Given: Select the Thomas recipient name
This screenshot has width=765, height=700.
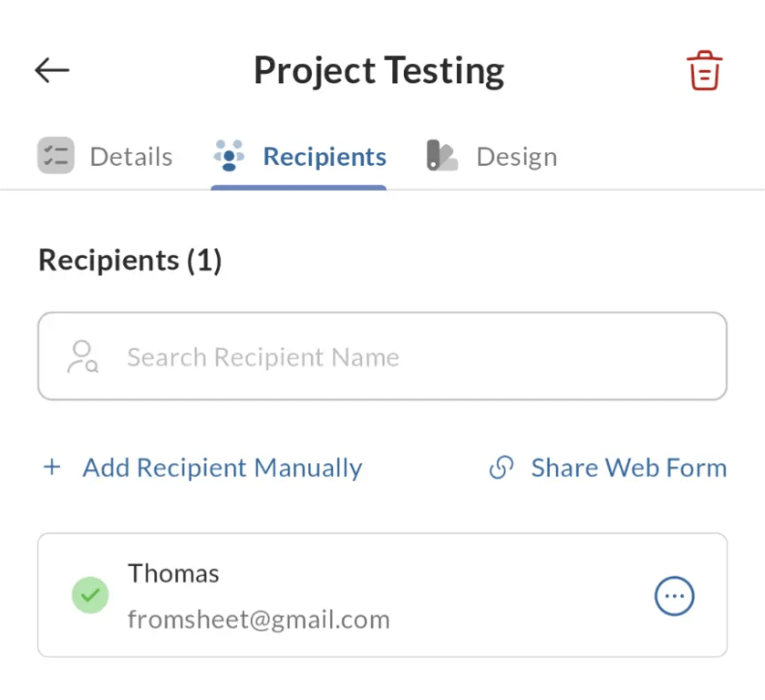Looking at the screenshot, I should 173,573.
